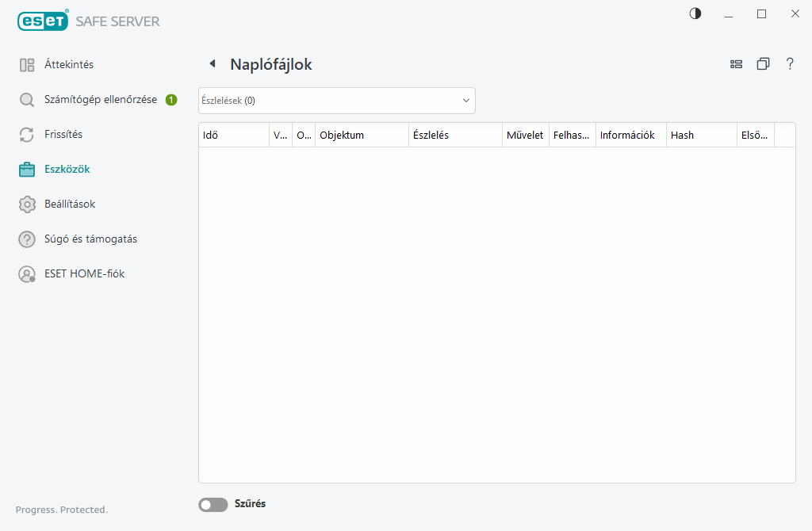
Task: Enable the Szűrés filter toggle
Action: (213, 504)
